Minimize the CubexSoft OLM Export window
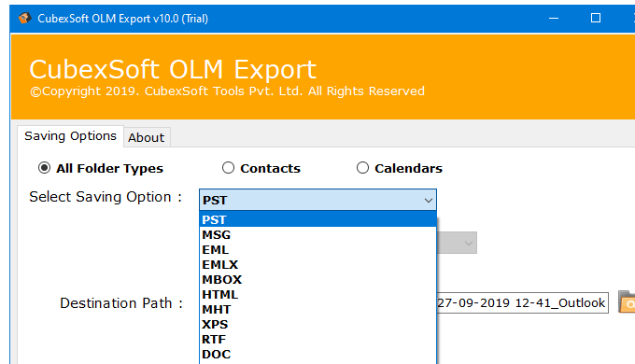 click(x=554, y=19)
